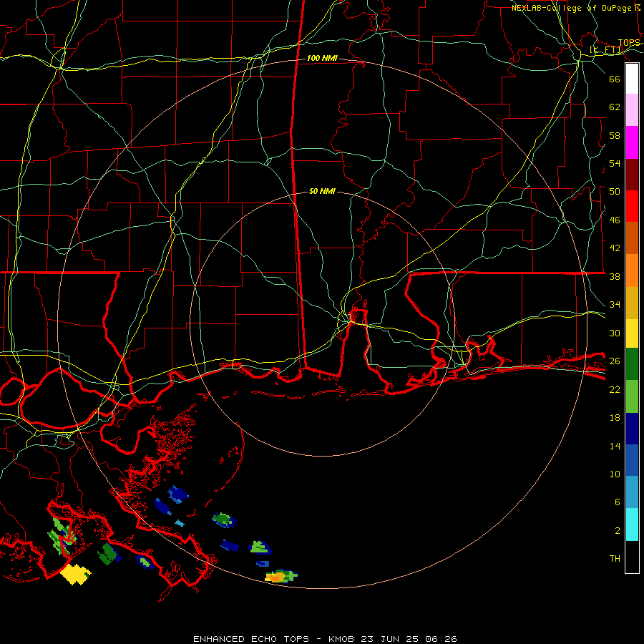Click the 'TH' threshold legend label
The height and width of the screenshot is (644, 644).
tap(615, 559)
